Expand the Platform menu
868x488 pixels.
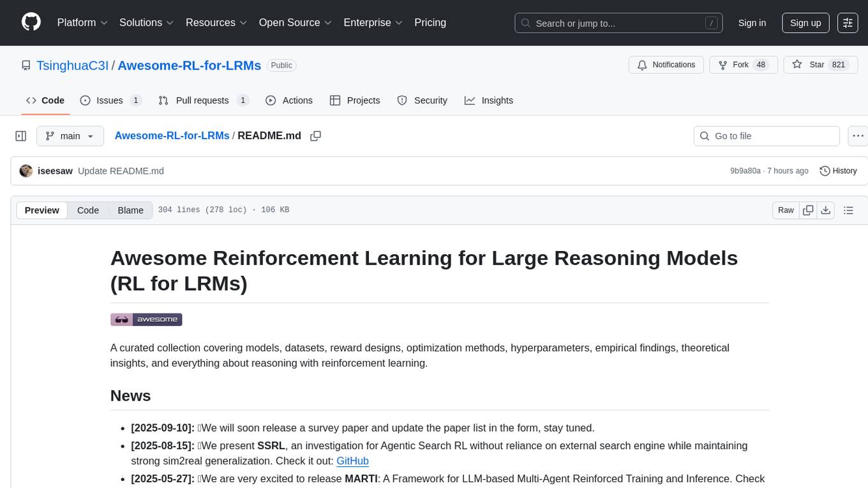pyautogui.click(x=82, y=22)
